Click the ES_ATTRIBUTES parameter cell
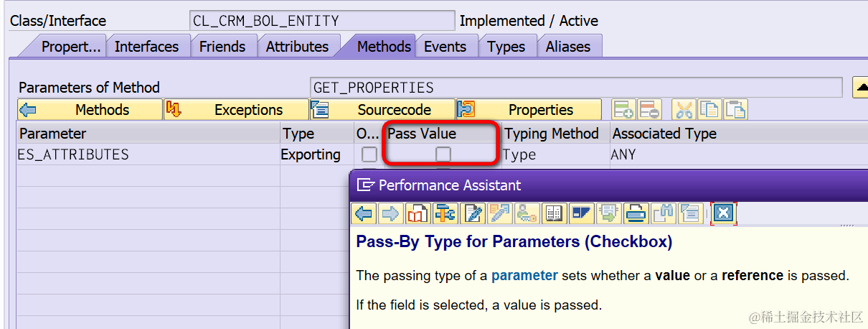 click(x=148, y=154)
